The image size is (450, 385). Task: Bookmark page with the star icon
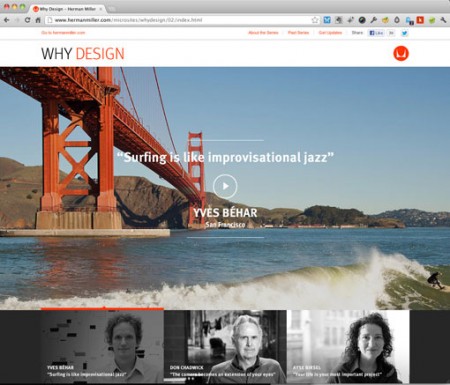315,20
